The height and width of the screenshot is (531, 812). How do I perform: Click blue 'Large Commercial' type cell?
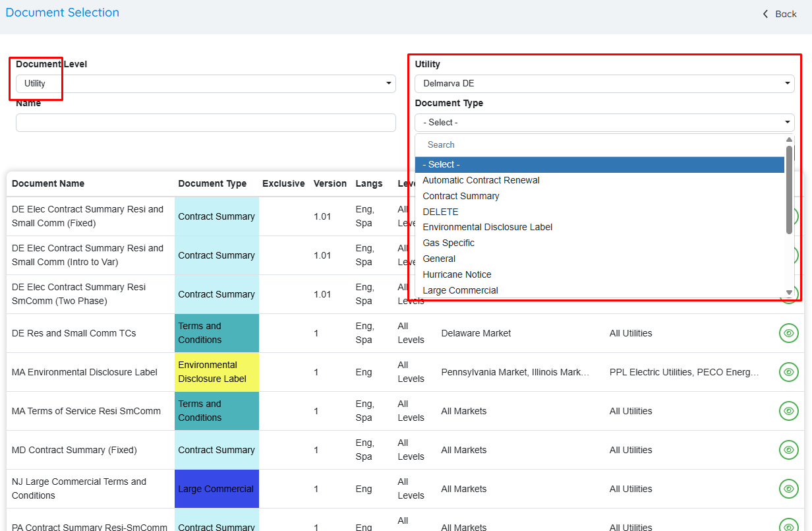217,489
